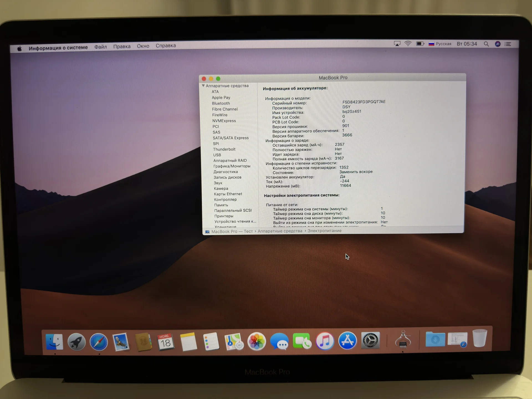Click the battery status icon
532x399 pixels.
(x=420, y=44)
